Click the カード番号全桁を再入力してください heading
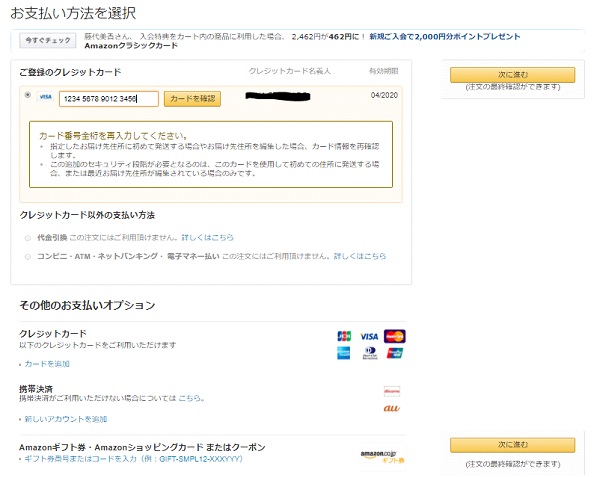This screenshot has height=477, width=595. (113, 135)
